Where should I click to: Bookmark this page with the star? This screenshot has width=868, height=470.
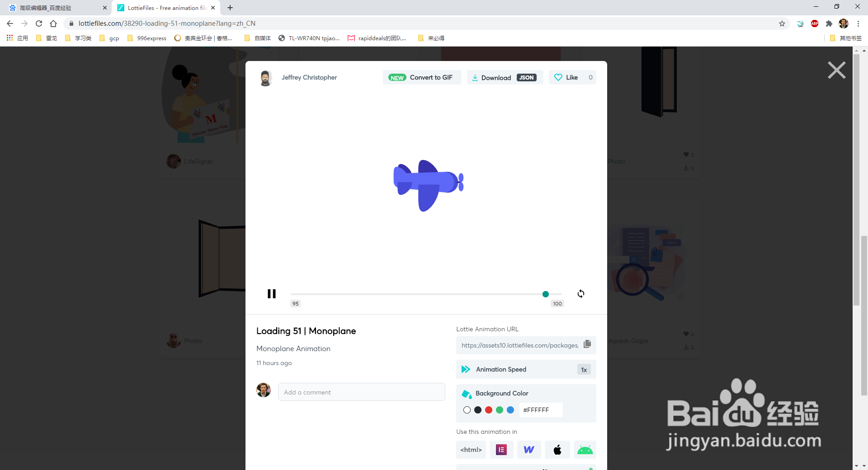[x=782, y=23]
